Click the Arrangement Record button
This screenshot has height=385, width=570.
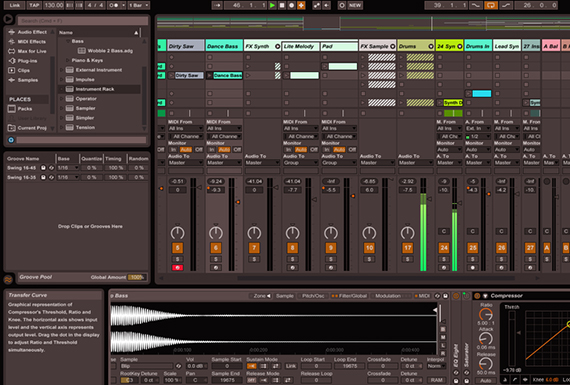pyautogui.click(x=292, y=5)
